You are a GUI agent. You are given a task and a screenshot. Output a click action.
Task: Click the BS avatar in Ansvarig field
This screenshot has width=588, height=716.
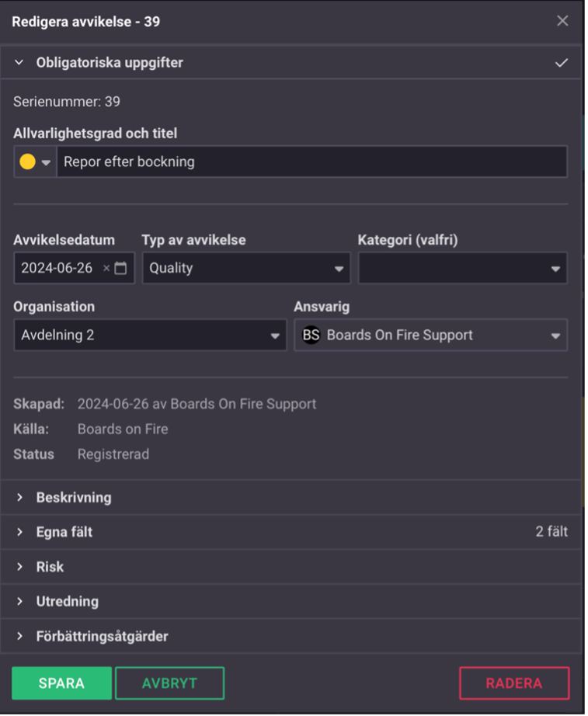pyautogui.click(x=311, y=335)
